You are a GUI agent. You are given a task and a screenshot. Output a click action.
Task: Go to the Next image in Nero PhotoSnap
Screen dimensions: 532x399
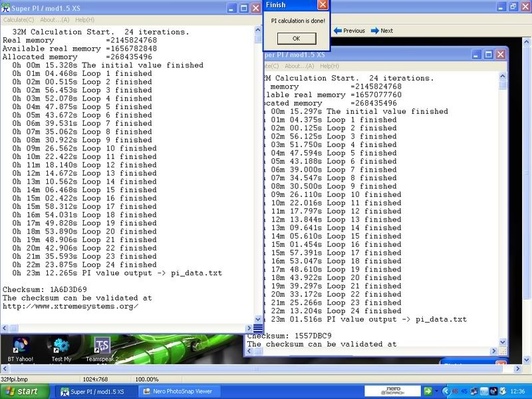tap(382, 31)
